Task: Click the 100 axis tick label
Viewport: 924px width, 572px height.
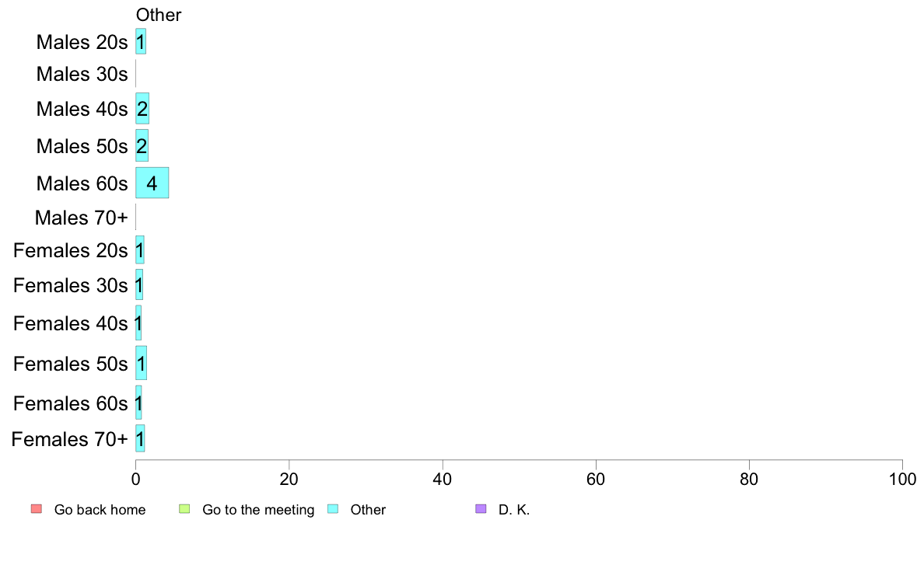Action: point(902,479)
